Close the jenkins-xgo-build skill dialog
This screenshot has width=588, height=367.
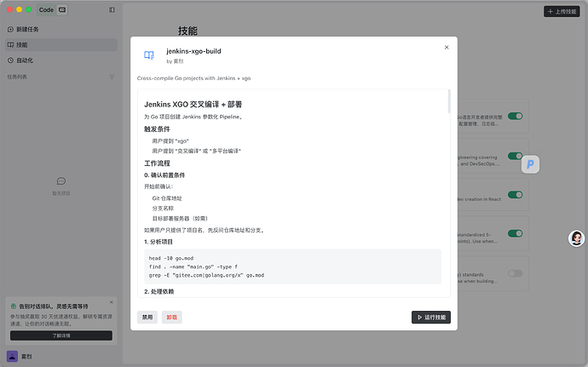pyautogui.click(x=447, y=47)
